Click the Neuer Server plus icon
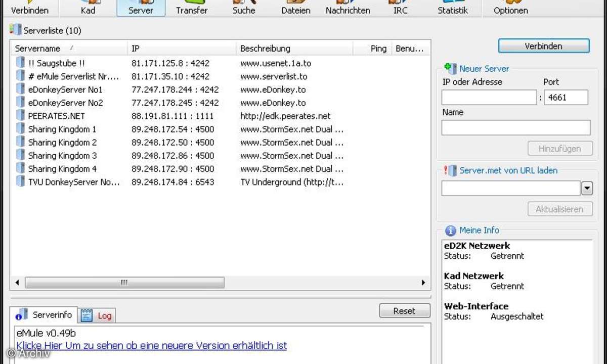 [x=450, y=68]
